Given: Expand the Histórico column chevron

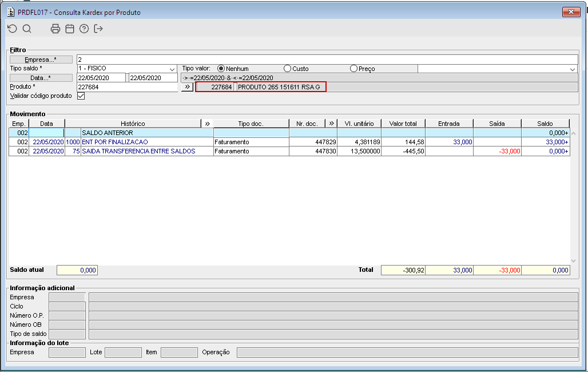Looking at the screenshot, I should click(208, 124).
